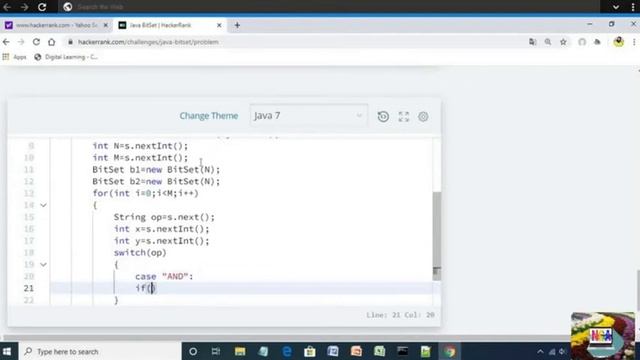Click the page vertical scrollbar at right edge
Image resolution: width=640 pixels, height=360 pixels.
[638, 290]
